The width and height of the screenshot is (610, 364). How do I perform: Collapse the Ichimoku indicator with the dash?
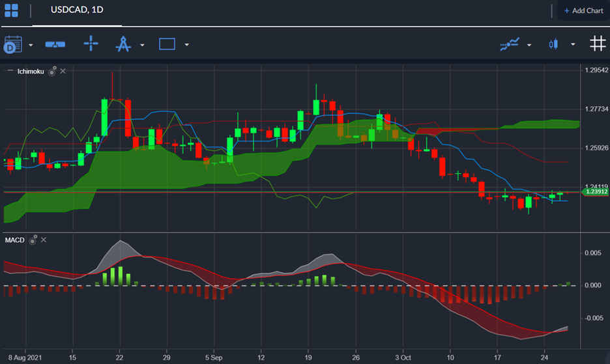pos(10,71)
